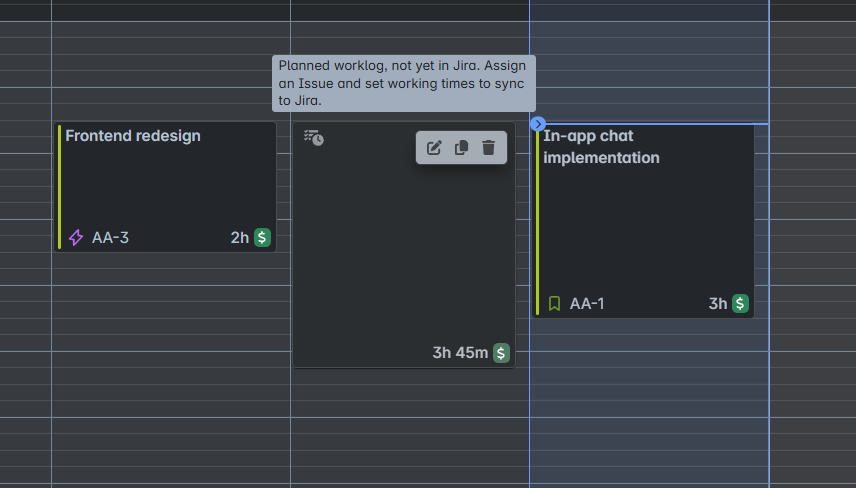
Task: Click the 2h duration on Frontend redesign
Action: tap(240, 238)
